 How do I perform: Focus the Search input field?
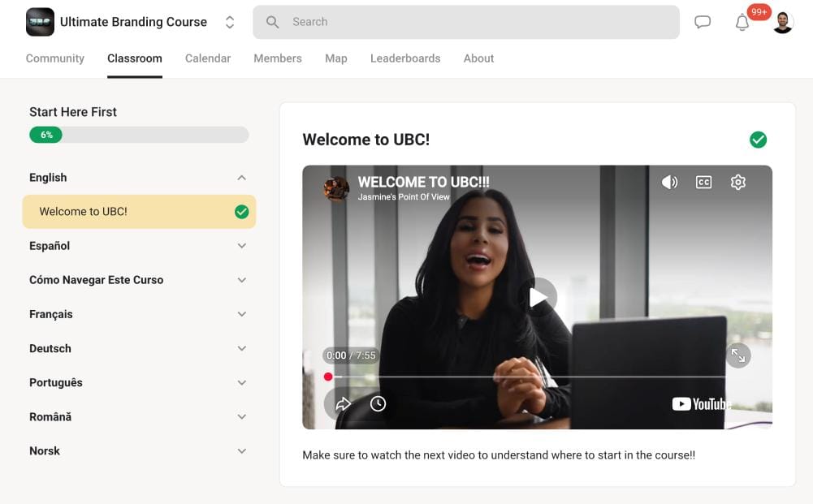[x=465, y=22]
